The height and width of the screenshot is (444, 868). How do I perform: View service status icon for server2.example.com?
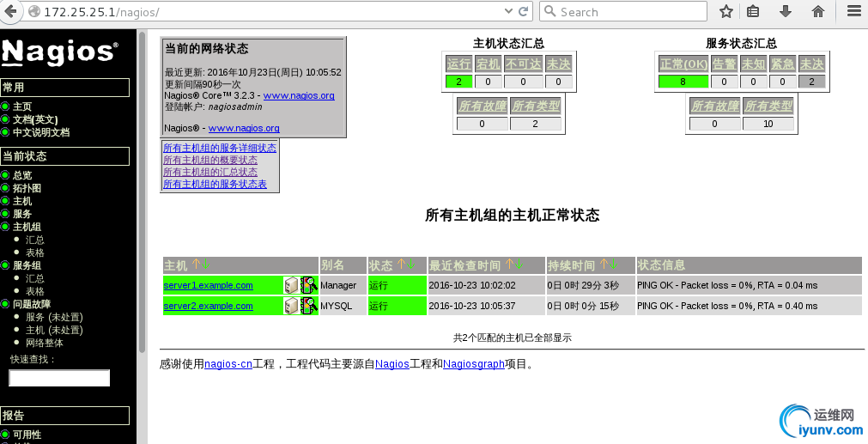click(x=309, y=306)
